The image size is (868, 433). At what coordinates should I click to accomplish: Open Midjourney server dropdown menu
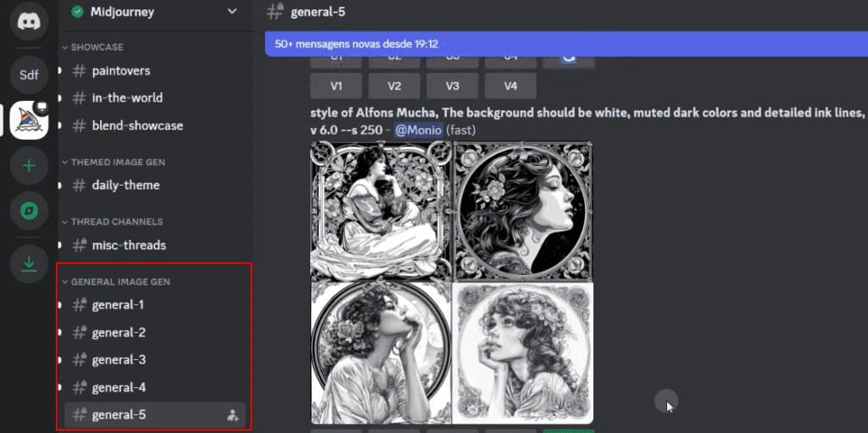click(x=232, y=12)
